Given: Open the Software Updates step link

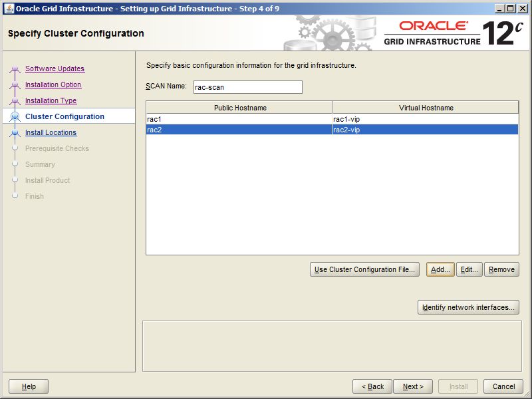Looking at the screenshot, I should 55,68.
